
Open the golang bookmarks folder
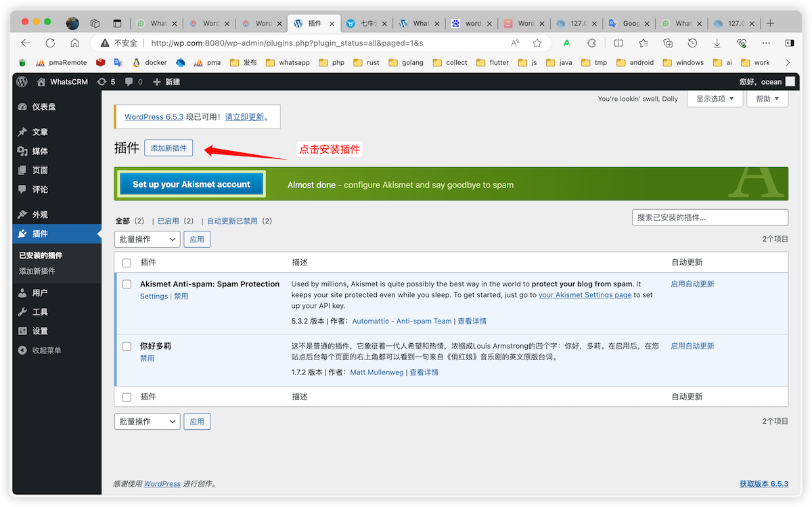pyautogui.click(x=406, y=62)
